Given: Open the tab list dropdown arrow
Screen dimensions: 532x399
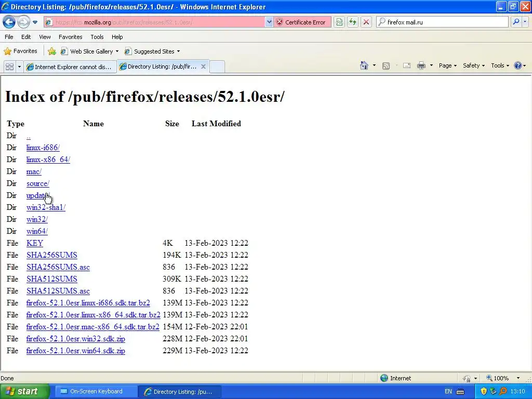Looking at the screenshot, I should (x=19, y=67).
